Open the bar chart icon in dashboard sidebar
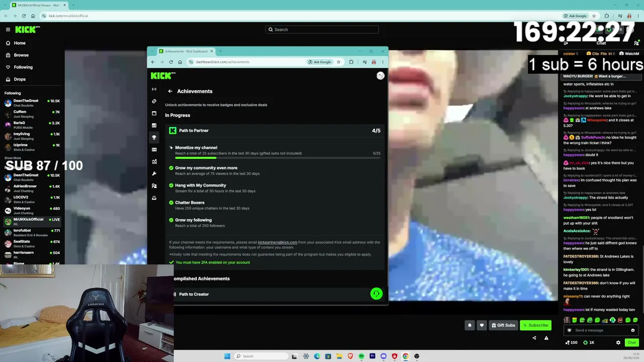The width and height of the screenshot is (644, 362). (x=154, y=125)
